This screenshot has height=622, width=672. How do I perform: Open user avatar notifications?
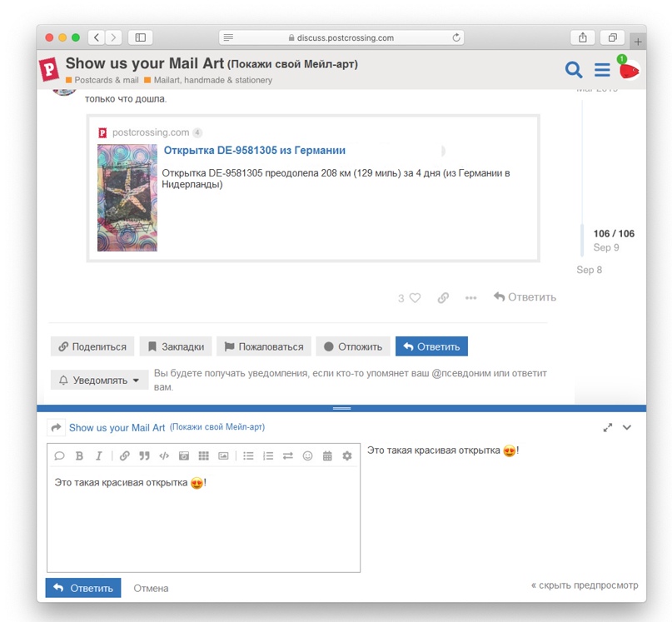(630, 70)
